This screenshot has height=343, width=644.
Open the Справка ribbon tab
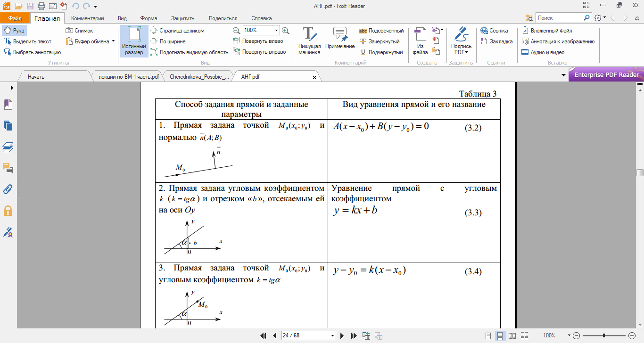[x=261, y=18]
